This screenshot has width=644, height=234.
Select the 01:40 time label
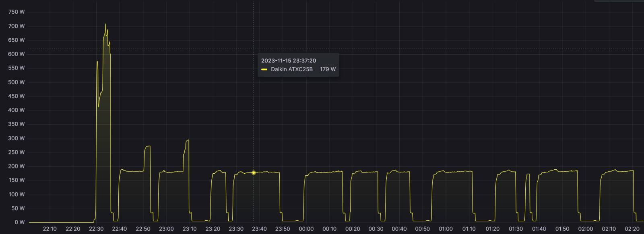tap(539, 229)
